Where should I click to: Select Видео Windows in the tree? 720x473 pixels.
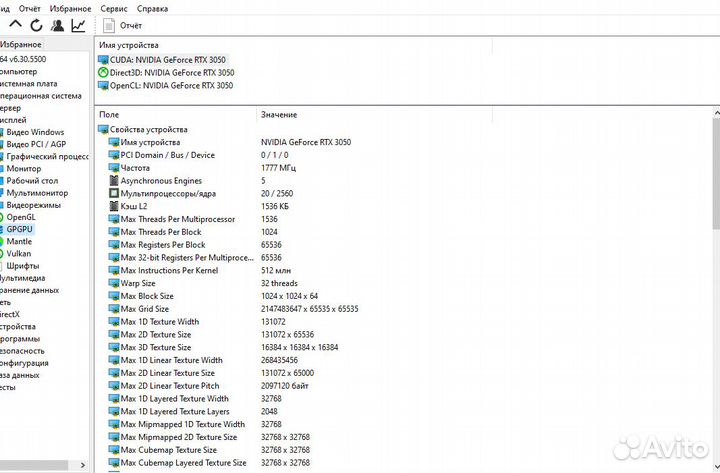35,132
